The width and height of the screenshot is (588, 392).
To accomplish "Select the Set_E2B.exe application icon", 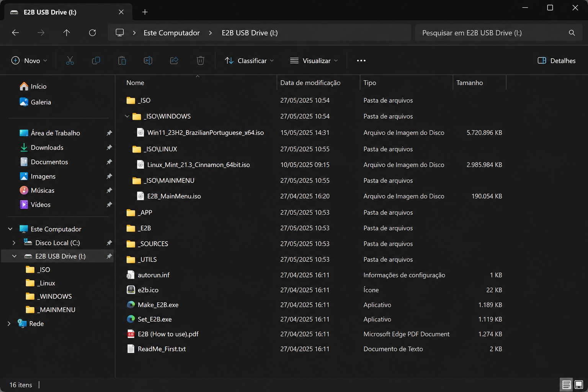I will click(131, 319).
